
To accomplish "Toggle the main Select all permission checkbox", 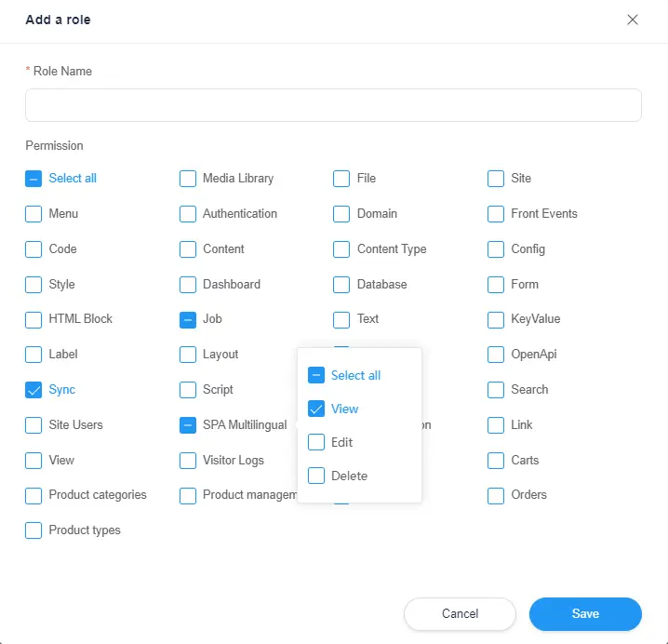I will [x=33, y=179].
